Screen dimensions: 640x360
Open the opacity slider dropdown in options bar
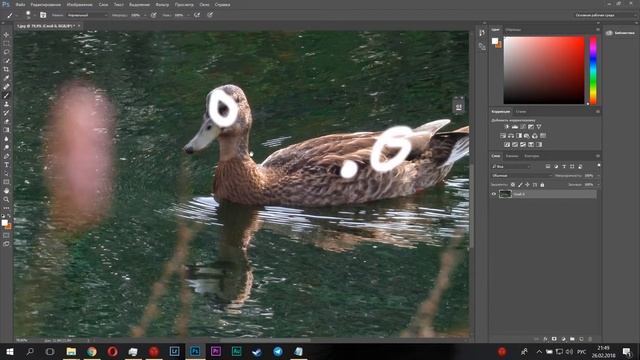(145, 15)
